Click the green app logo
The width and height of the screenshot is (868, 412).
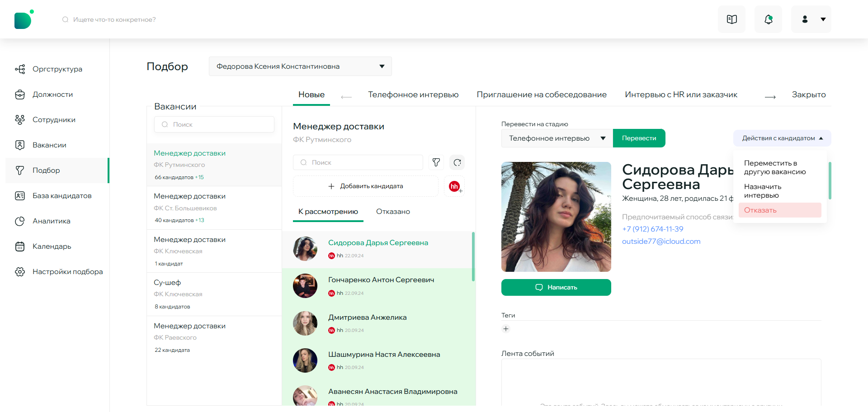pyautogui.click(x=24, y=19)
